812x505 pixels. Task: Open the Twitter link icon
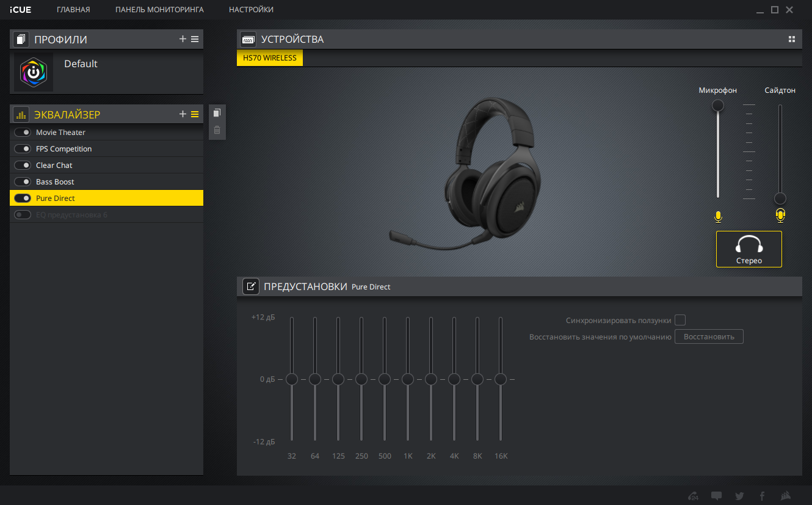[x=739, y=496]
